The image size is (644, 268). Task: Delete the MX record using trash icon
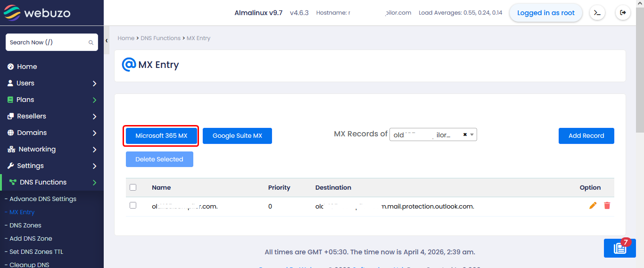607,206
